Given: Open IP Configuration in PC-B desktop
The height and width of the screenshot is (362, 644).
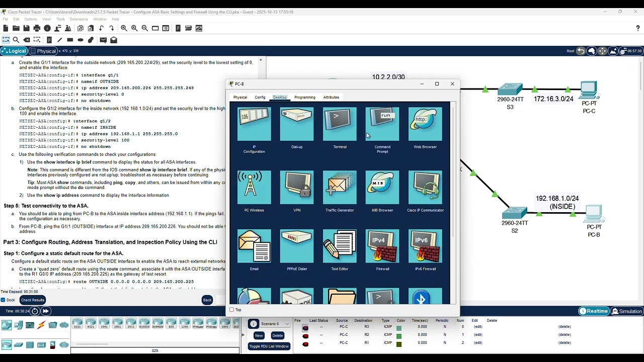Looking at the screenshot, I should coord(254,124).
